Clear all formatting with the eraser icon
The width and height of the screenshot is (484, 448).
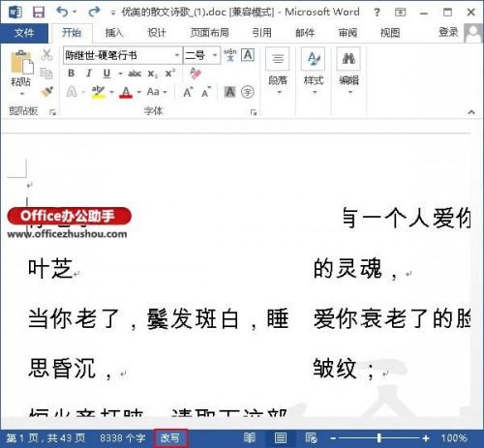click(x=196, y=74)
